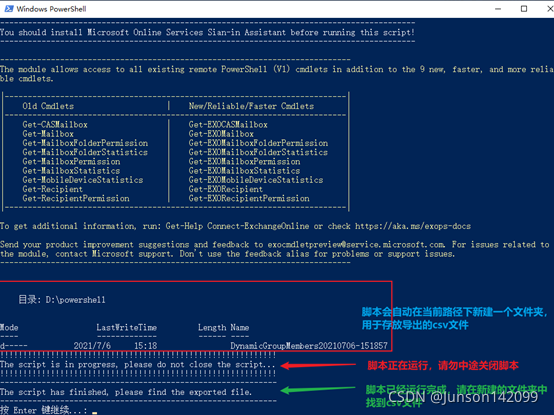This screenshot has height=415, width=554.
Task: Click the exocmdletpreview@service.microsoft.com address
Action: click(356, 244)
